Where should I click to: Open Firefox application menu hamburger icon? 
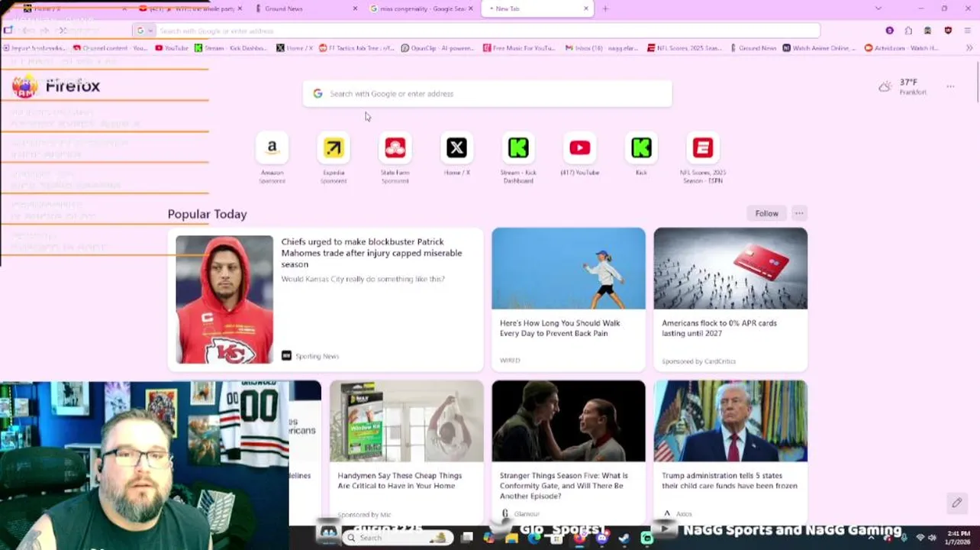click(967, 31)
